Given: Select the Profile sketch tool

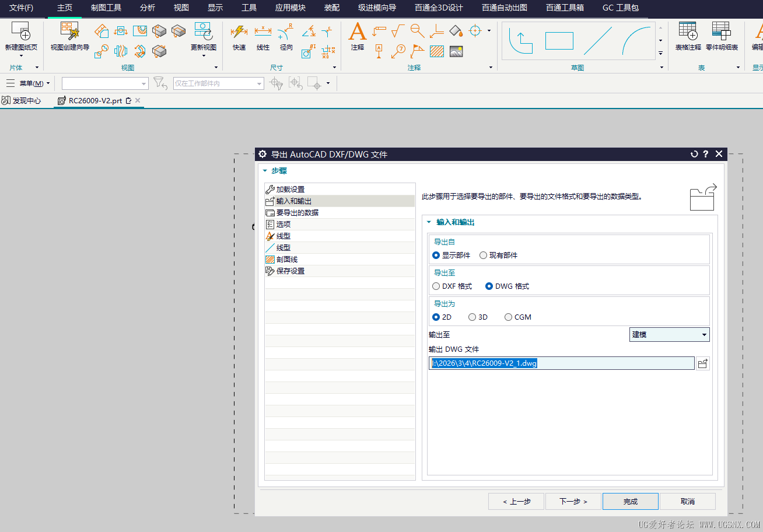Looking at the screenshot, I should (x=520, y=41).
